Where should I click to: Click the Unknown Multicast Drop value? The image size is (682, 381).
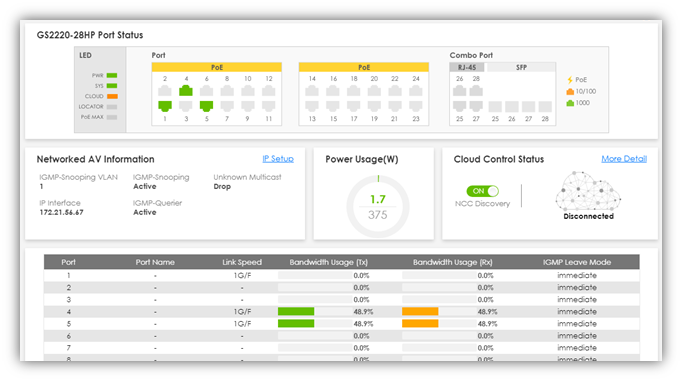(222, 187)
